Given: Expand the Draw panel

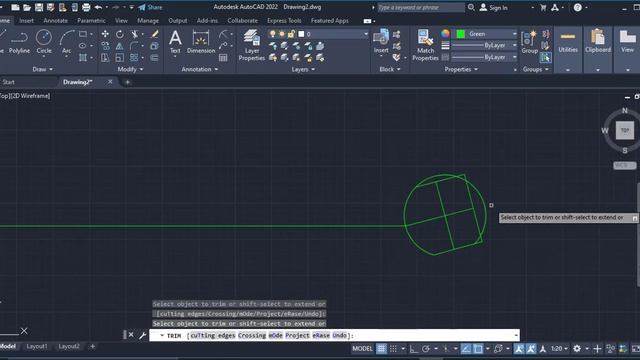Looking at the screenshot, I should pyautogui.click(x=42, y=69).
